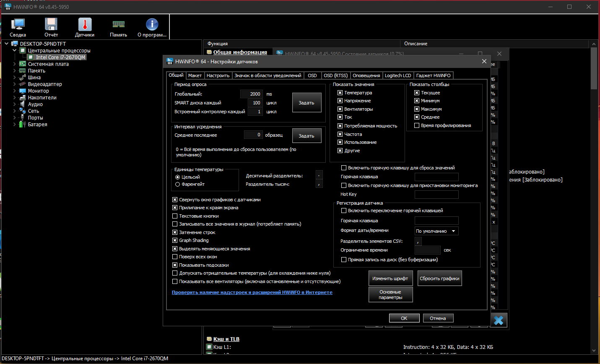
Task: Open the Формат даты/времени dropdown
Action: click(x=436, y=231)
